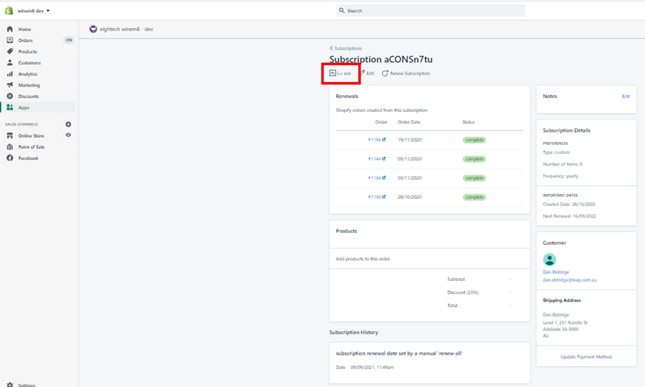Click the Products tag icon
This screenshot has width=645, height=387.
click(10, 51)
